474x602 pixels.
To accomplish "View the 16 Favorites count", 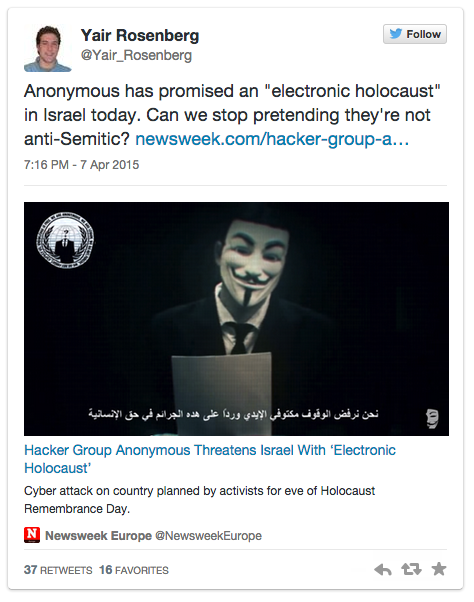I will pyautogui.click(x=134, y=570).
